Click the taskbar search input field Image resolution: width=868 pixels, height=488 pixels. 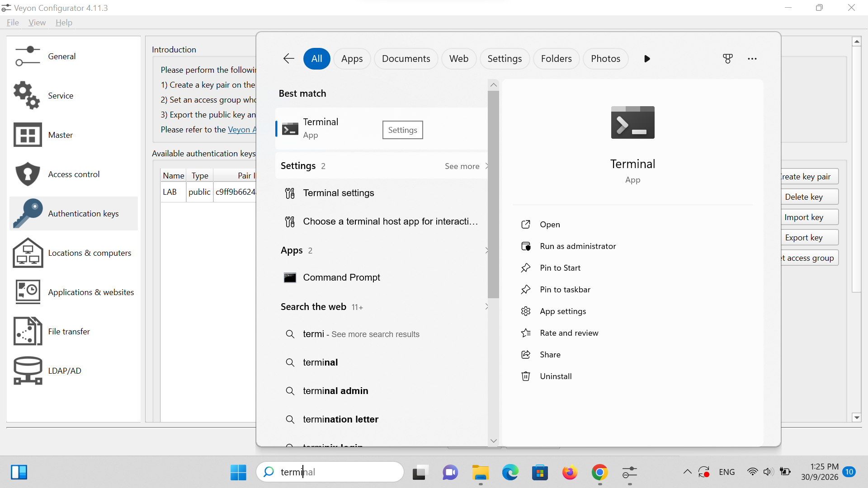click(330, 472)
